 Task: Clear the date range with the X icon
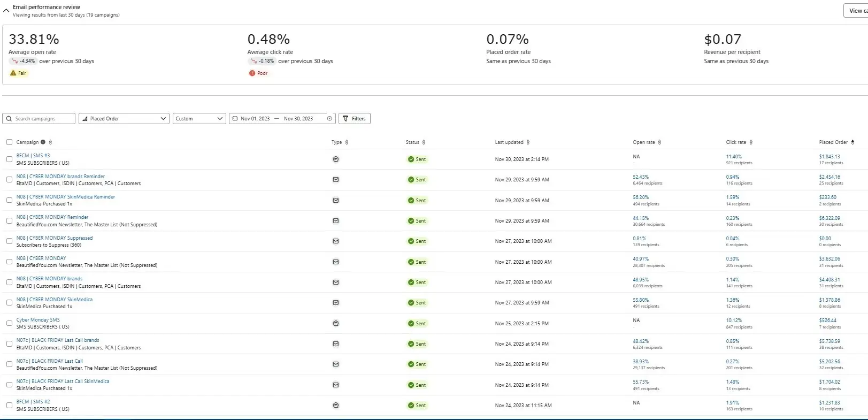click(x=329, y=119)
